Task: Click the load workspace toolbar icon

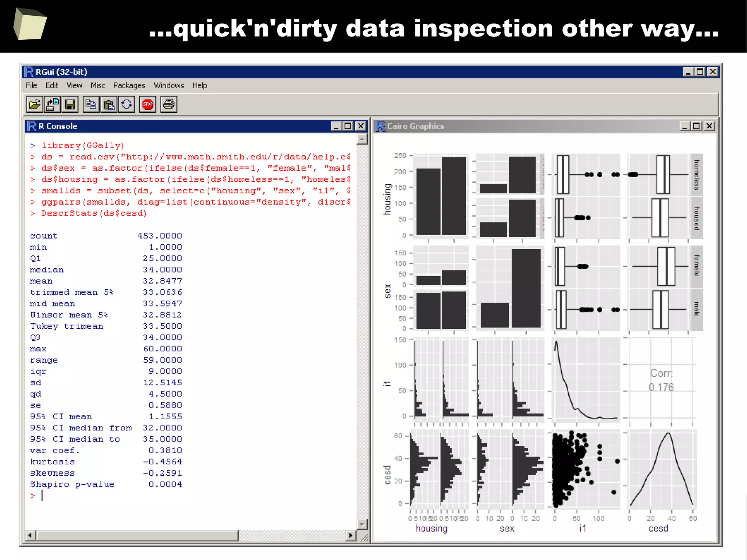Action: 53,104
